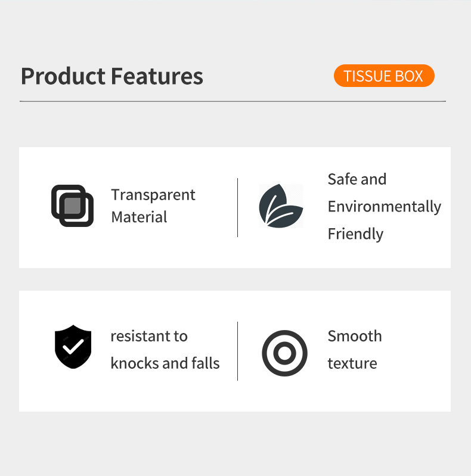Select the black shield checkmark icon
Image resolution: width=471 pixels, height=476 pixels.
click(x=73, y=347)
